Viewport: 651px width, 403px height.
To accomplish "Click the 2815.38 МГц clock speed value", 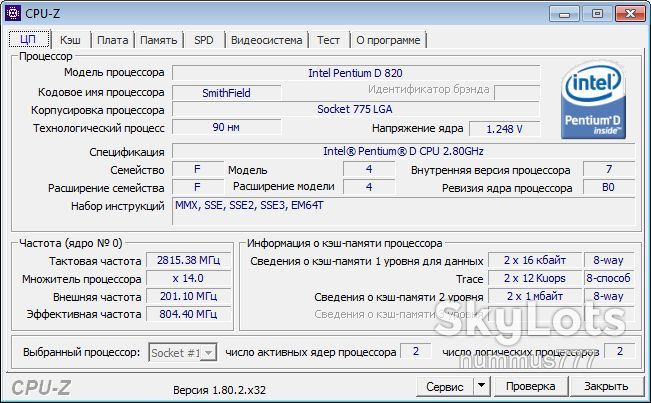I will (x=188, y=260).
